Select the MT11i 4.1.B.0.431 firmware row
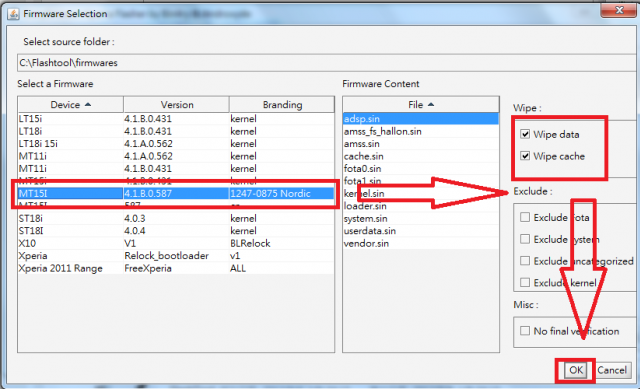This screenshot has width=640, height=389. 176,169
